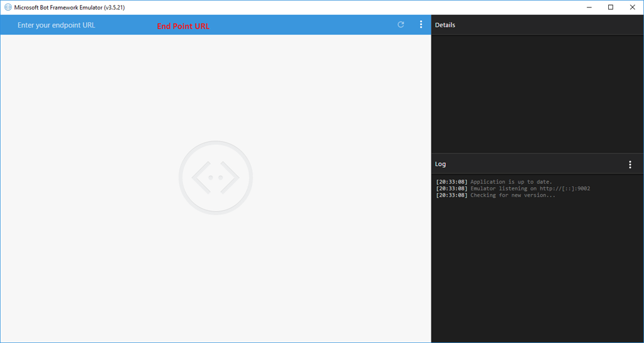Click the Bot Framework Emulator title bar icon
644x343 pixels.
[x=8, y=8]
